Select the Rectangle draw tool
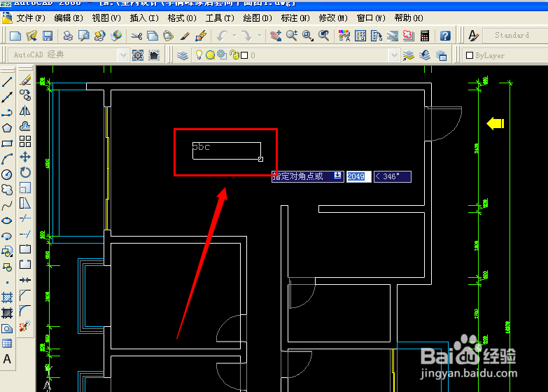The height and width of the screenshot is (392, 548). (x=7, y=143)
